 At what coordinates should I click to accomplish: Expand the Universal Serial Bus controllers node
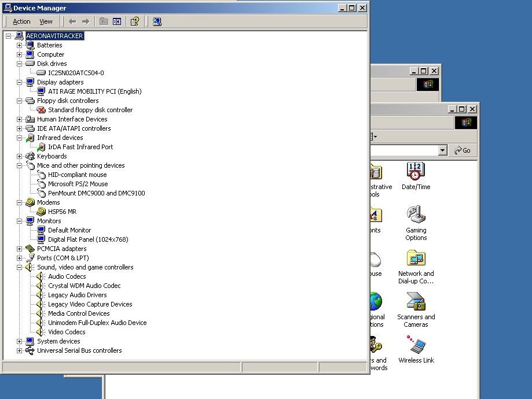(x=19, y=350)
